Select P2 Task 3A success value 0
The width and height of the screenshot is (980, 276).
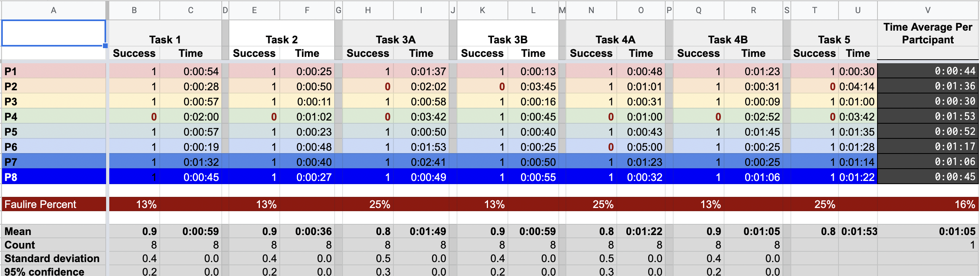pos(368,86)
